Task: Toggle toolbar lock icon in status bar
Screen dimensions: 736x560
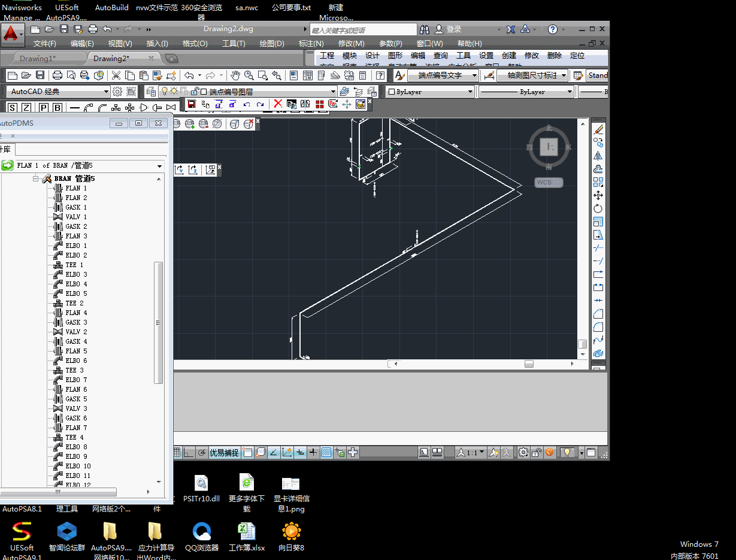Action: [537, 453]
